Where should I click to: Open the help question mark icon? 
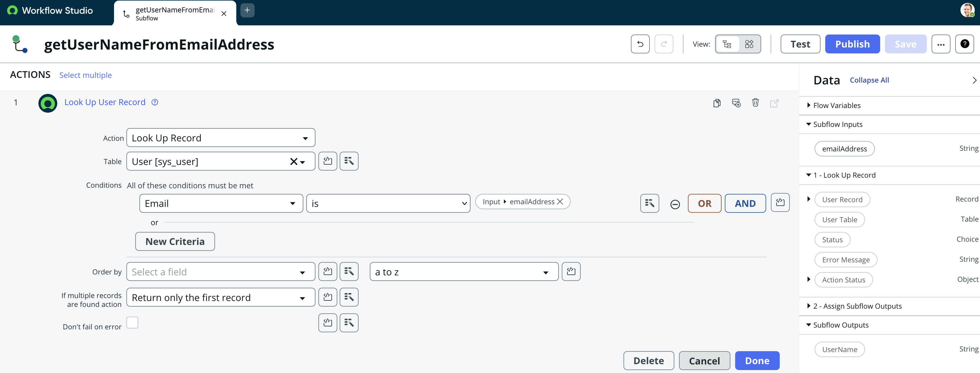(964, 44)
